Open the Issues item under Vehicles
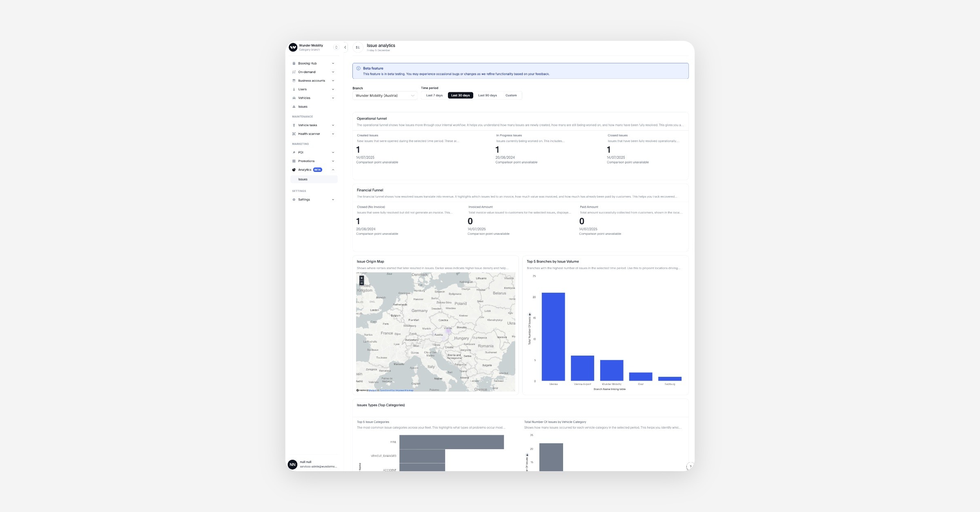The image size is (980, 512). point(303,107)
